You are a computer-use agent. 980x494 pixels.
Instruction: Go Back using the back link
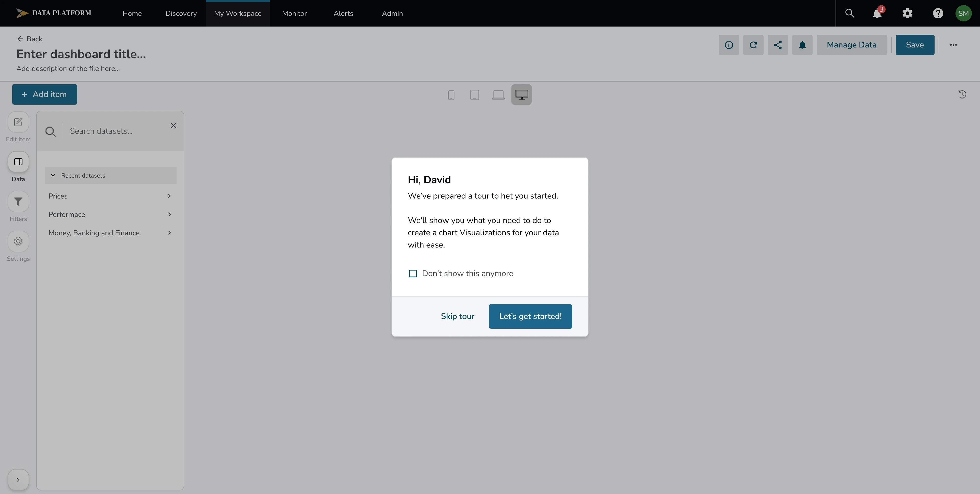click(x=30, y=39)
